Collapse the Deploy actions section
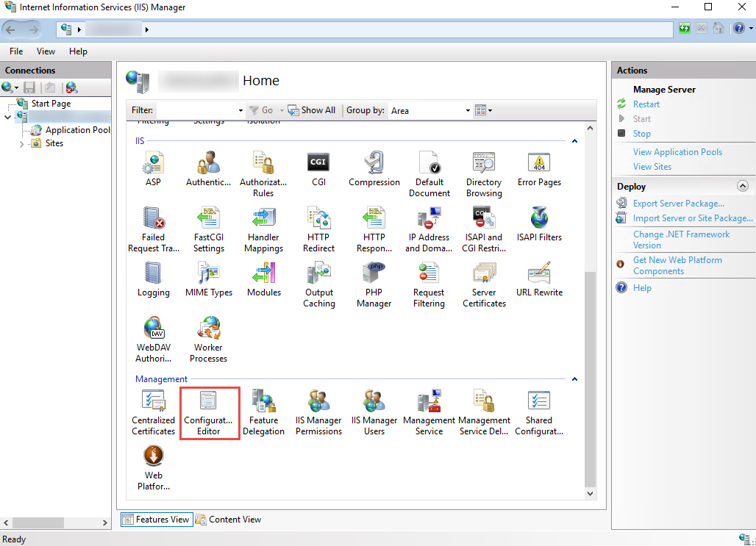 pyautogui.click(x=742, y=187)
